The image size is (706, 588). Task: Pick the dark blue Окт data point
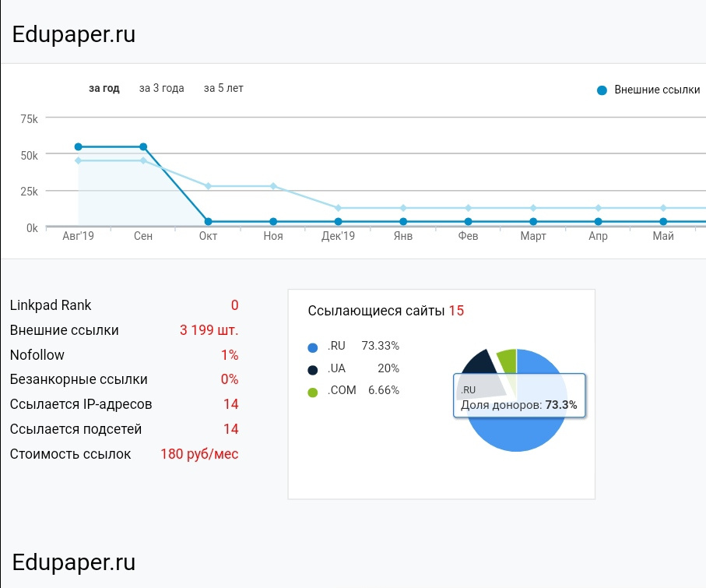pyautogui.click(x=208, y=222)
